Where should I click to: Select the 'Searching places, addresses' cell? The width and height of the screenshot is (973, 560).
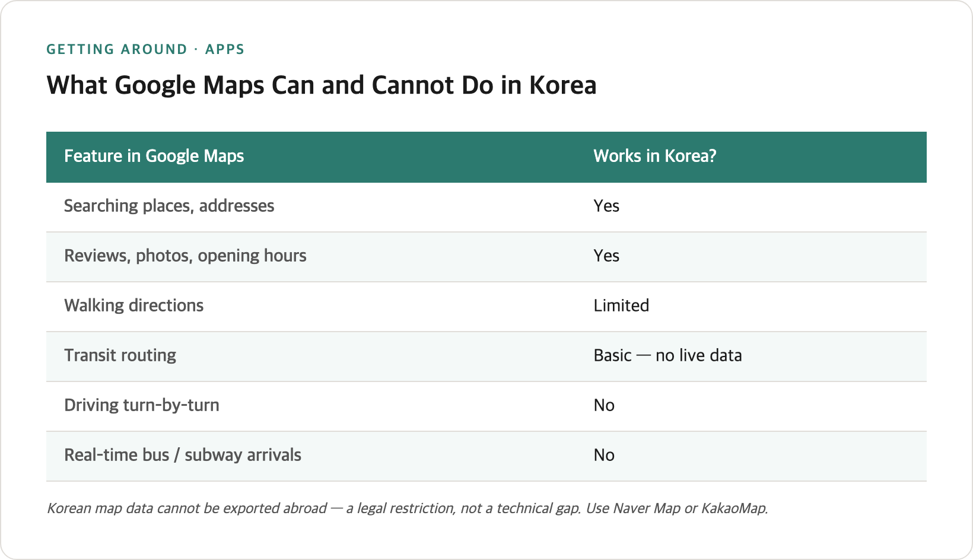(169, 206)
